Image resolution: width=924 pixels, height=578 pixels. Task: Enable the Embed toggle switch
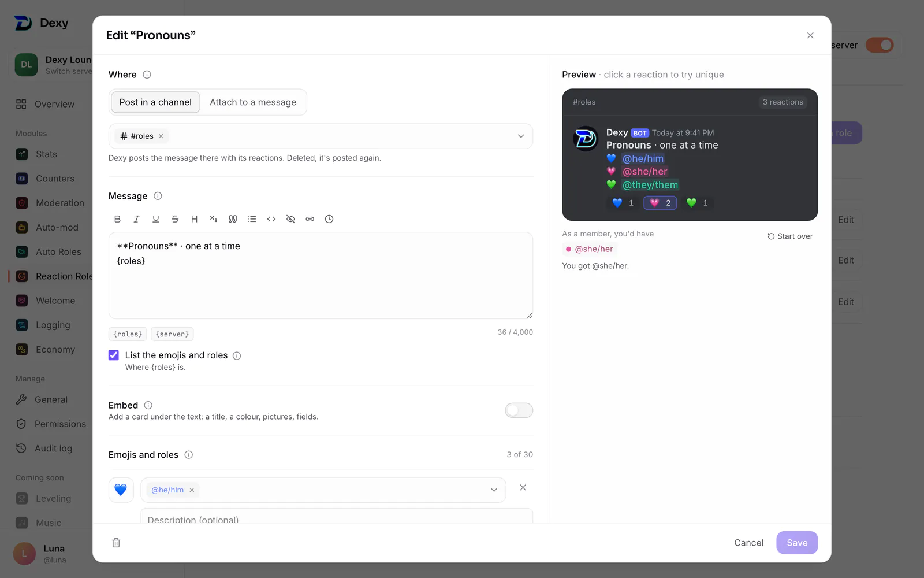[519, 410]
